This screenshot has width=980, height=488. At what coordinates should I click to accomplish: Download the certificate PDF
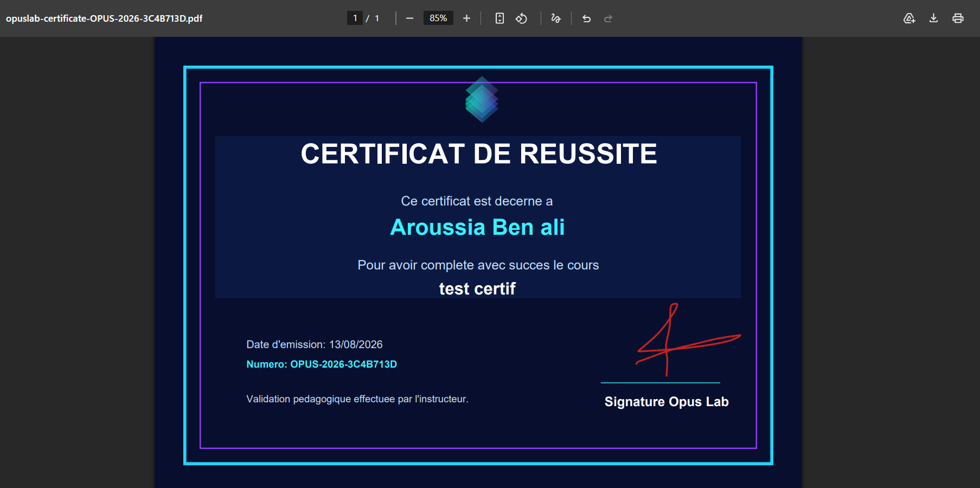(933, 18)
